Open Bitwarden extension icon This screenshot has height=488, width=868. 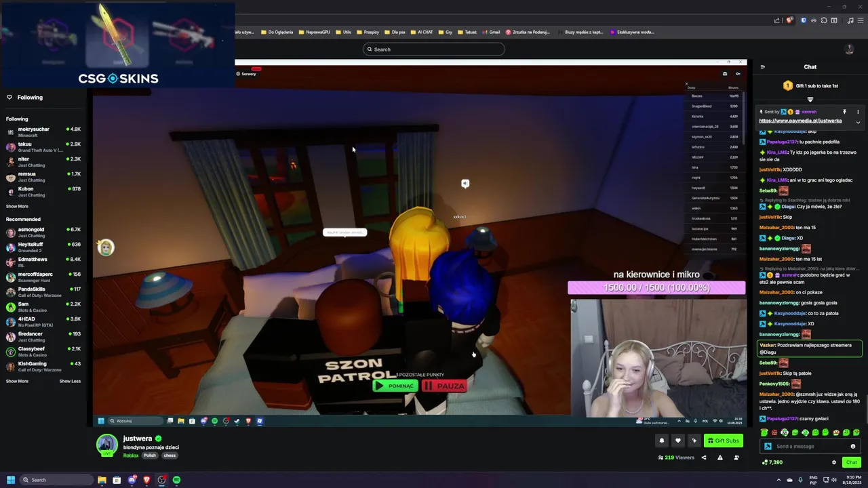coord(804,20)
